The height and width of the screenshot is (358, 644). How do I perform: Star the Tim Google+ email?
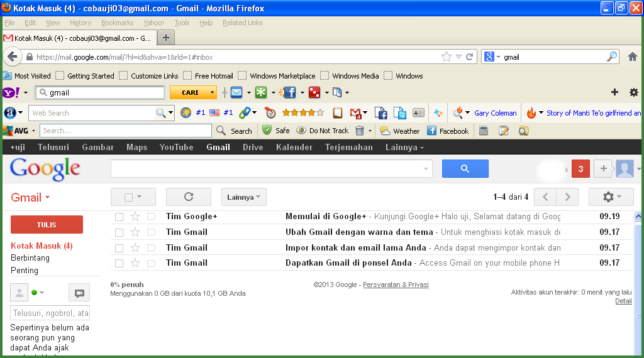135,216
